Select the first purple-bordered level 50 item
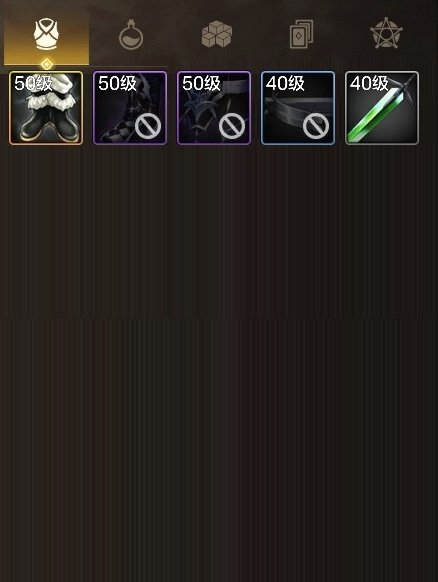The width and height of the screenshot is (438, 582). (x=130, y=108)
